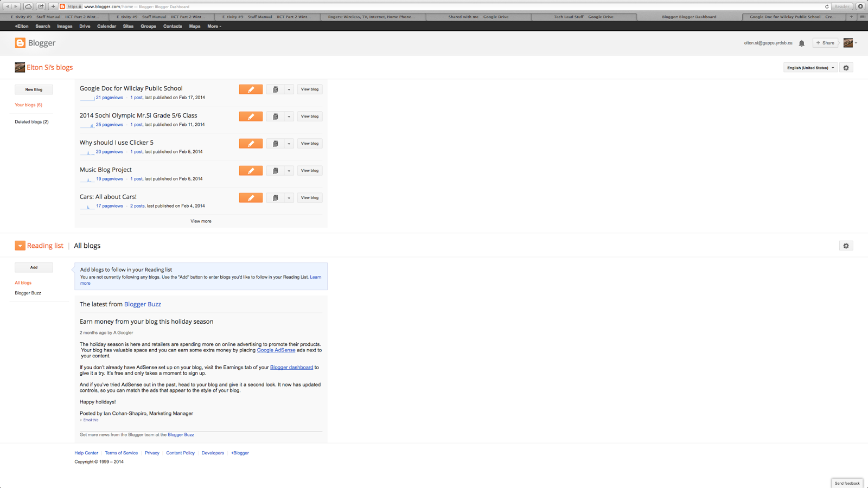Viewport: 868px width, 488px height.
Task: Switch to the Rogers: Wireless, TV, Internet tab
Action: (372, 17)
